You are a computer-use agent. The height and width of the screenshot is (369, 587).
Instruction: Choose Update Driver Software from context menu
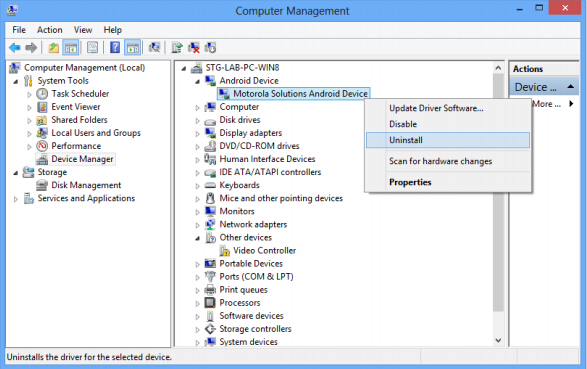tap(448, 108)
